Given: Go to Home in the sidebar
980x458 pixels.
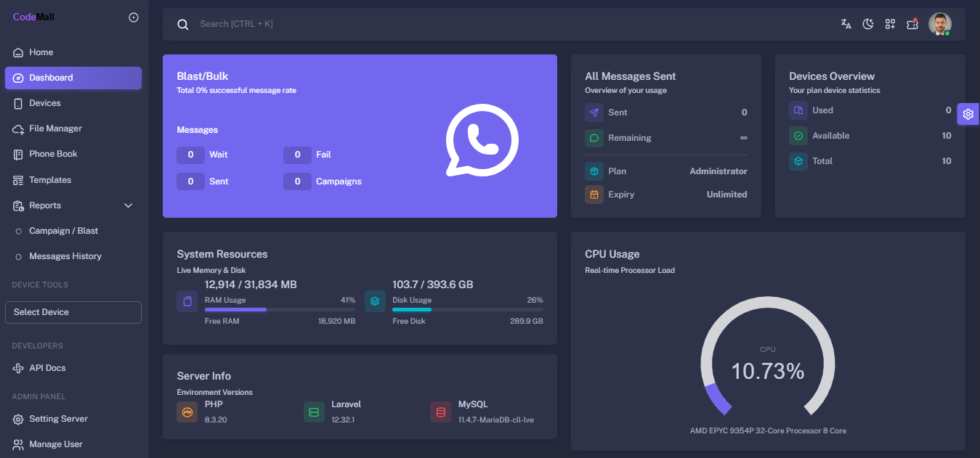Looking at the screenshot, I should pyautogui.click(x=41, y=52).
